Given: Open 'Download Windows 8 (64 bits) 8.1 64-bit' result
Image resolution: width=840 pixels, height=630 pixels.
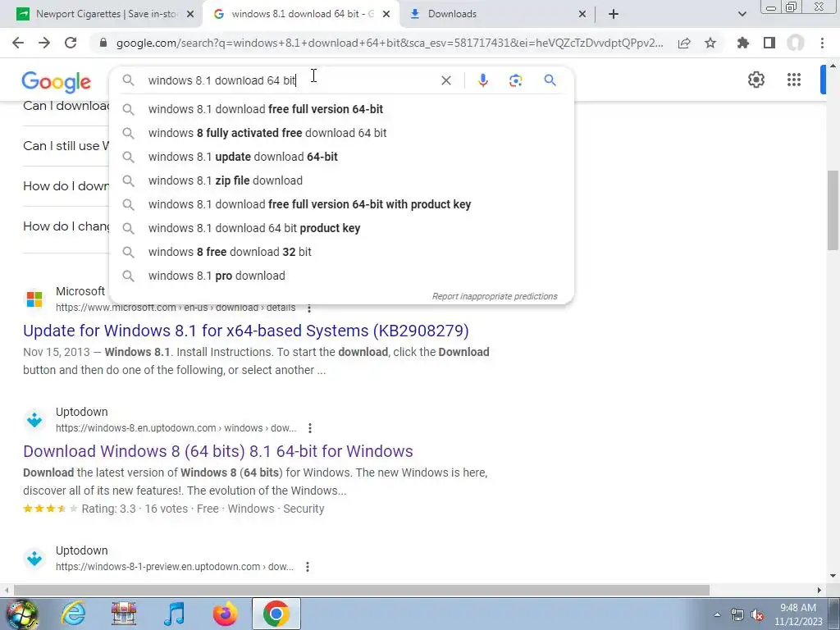Looking at the screenshot, I should [x=218, y=451].
